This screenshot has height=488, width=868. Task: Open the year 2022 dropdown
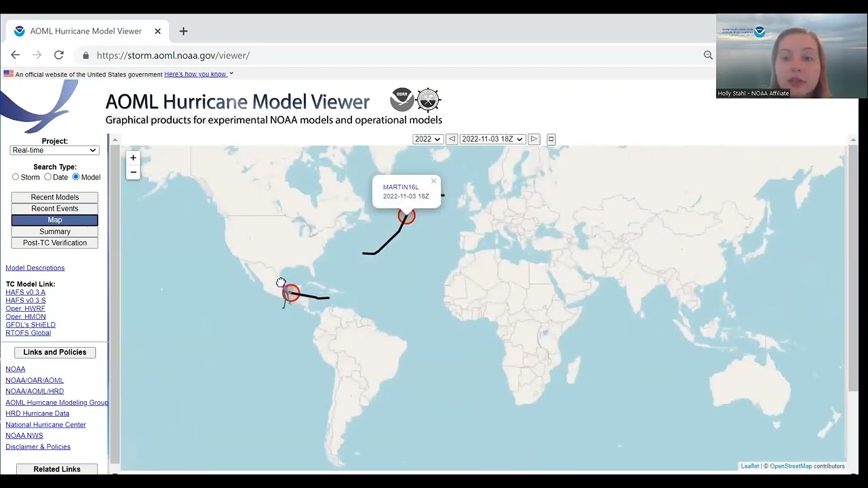[x=428, y=139]
